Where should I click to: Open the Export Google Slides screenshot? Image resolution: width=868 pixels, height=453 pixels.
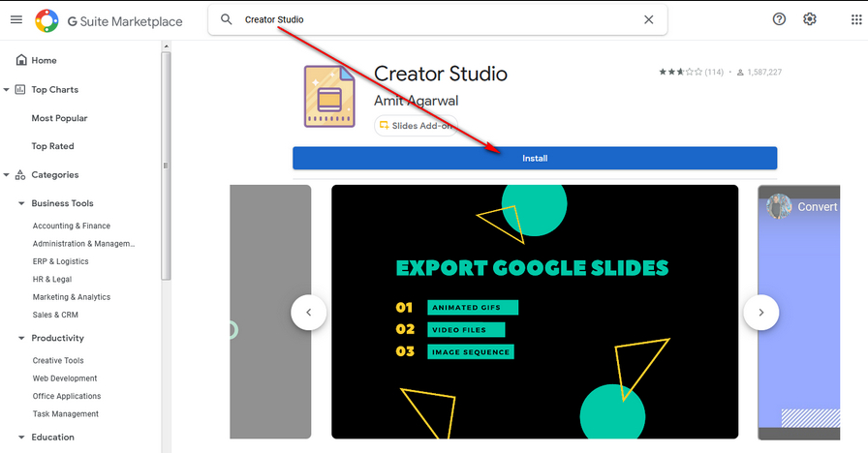point(535,312)
